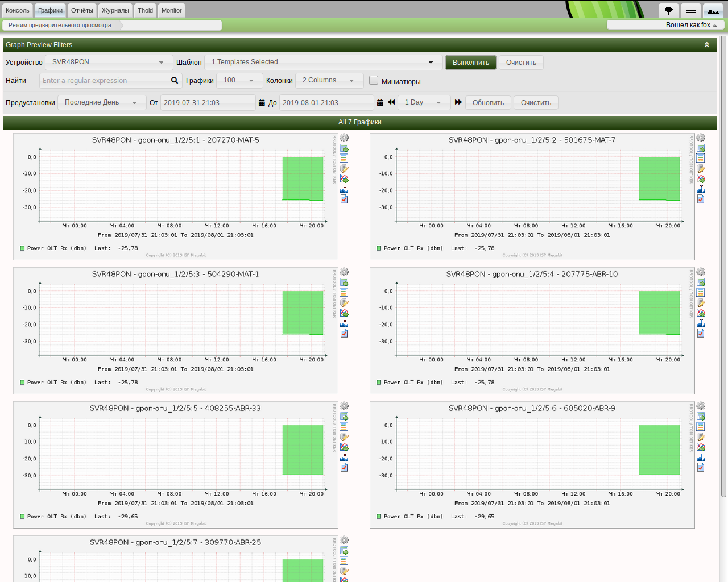The image size is (728, 582).
Task: Open the 'Вошел как fox' user menu
Action: pos(665,25)
